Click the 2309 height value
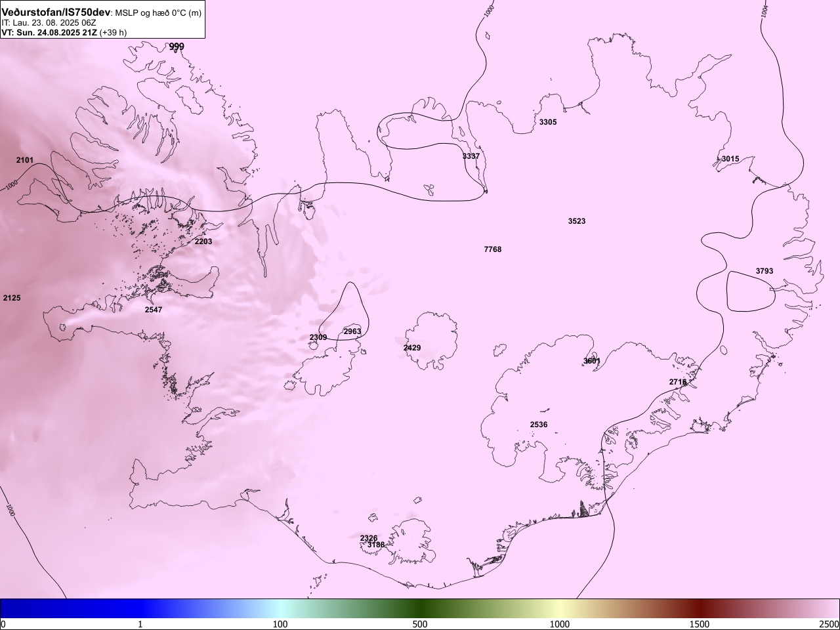The height and width of the screenshot is (630, 840). point(318,337)
